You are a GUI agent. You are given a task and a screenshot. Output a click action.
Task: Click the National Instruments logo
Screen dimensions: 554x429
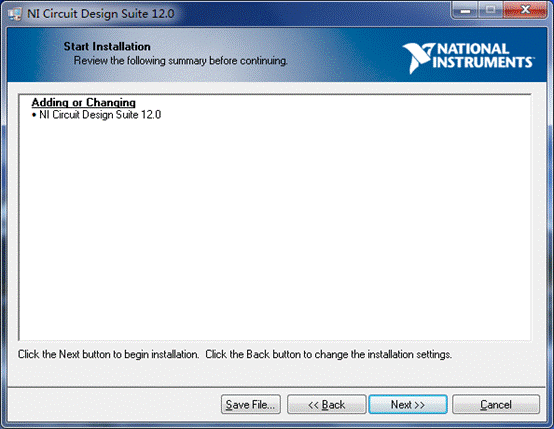tap(468, 57)
